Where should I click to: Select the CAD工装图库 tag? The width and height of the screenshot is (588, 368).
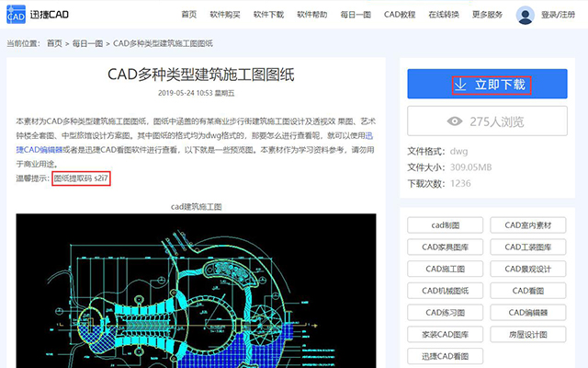click(528, 247)
